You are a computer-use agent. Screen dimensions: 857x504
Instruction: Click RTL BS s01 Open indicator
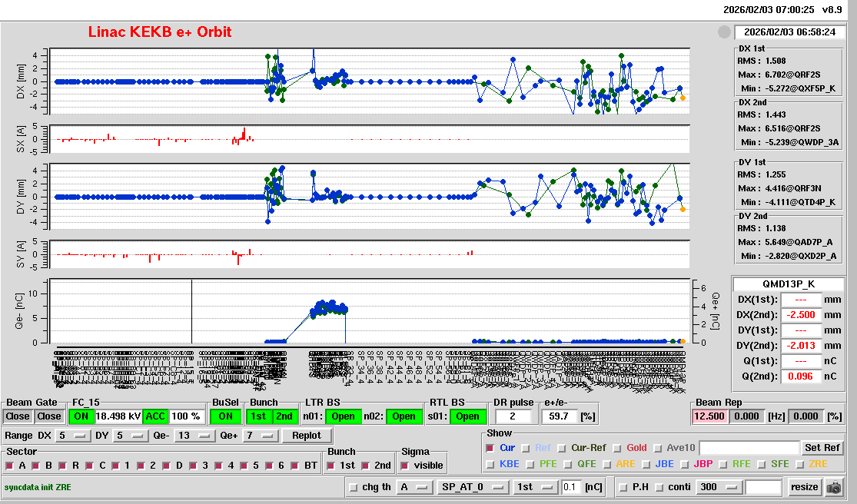[468, 416]
